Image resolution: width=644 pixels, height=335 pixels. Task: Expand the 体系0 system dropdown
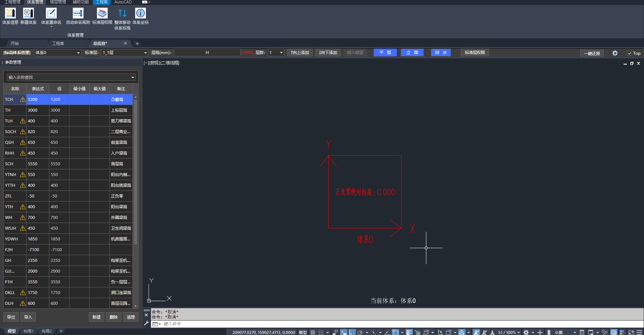[x=78, y=53]
